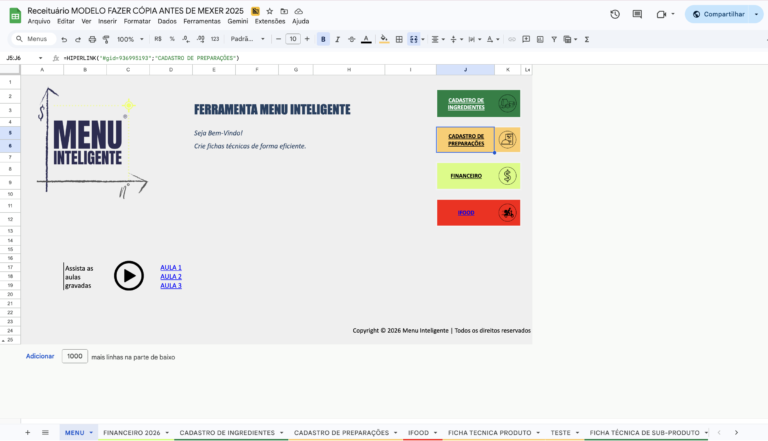Toggle strikethrough formatting
768x441 pixels.
coord(352,39)
